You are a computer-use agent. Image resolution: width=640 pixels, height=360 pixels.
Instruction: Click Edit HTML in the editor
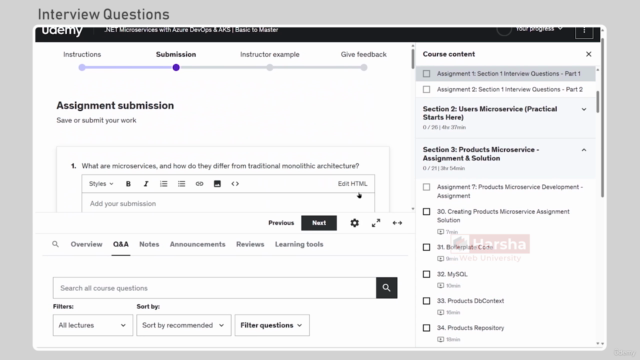click(353, 184)
